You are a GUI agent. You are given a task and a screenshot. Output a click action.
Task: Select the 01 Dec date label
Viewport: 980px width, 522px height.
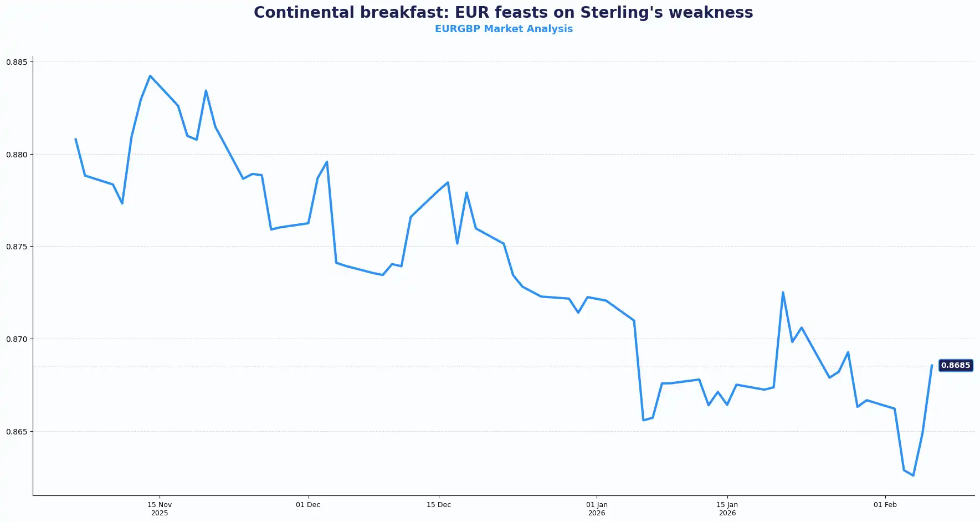click(x=308, y=505)
